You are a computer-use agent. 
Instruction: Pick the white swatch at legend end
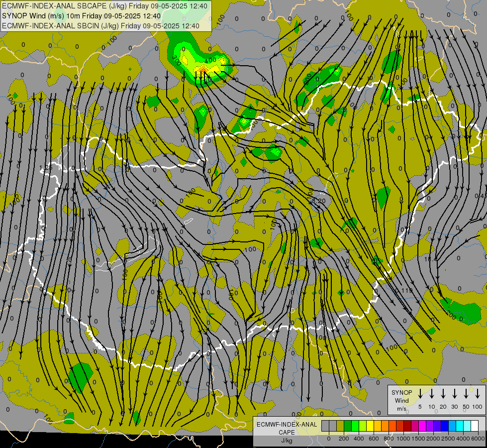pyautogui.click(x=474, y=426)
